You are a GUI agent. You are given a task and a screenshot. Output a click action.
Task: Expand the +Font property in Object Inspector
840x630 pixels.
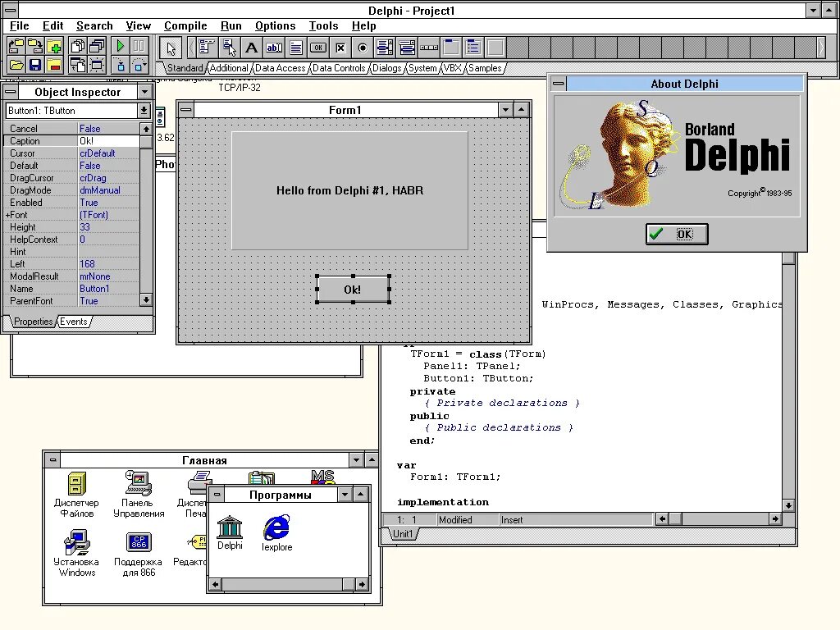pos(8,215)
